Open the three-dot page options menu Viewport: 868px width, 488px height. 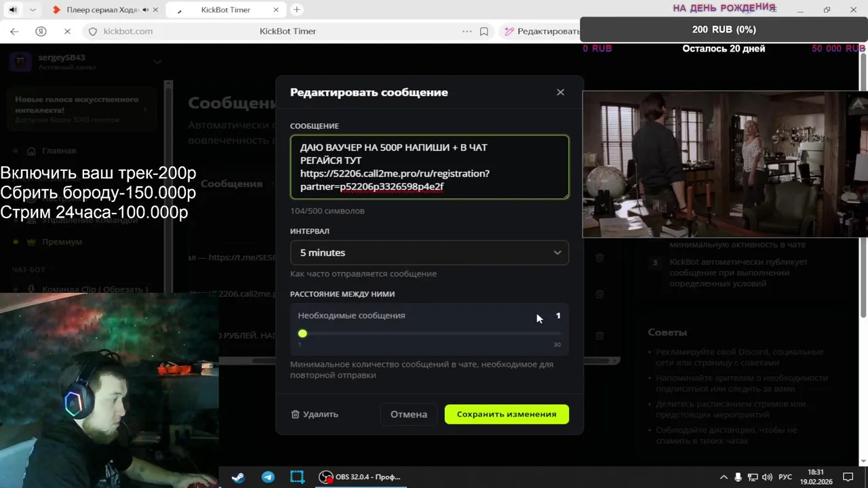[467, 31]
